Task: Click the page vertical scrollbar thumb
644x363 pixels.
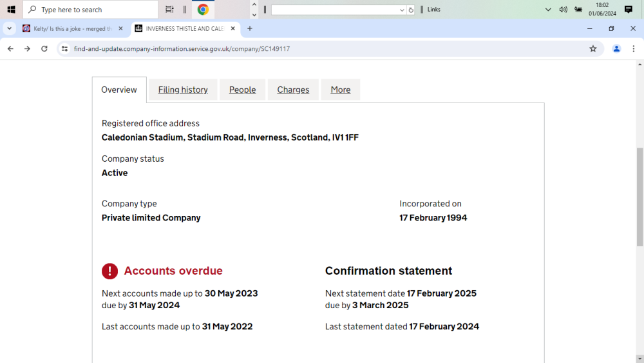Action: [x=640, y=197]
